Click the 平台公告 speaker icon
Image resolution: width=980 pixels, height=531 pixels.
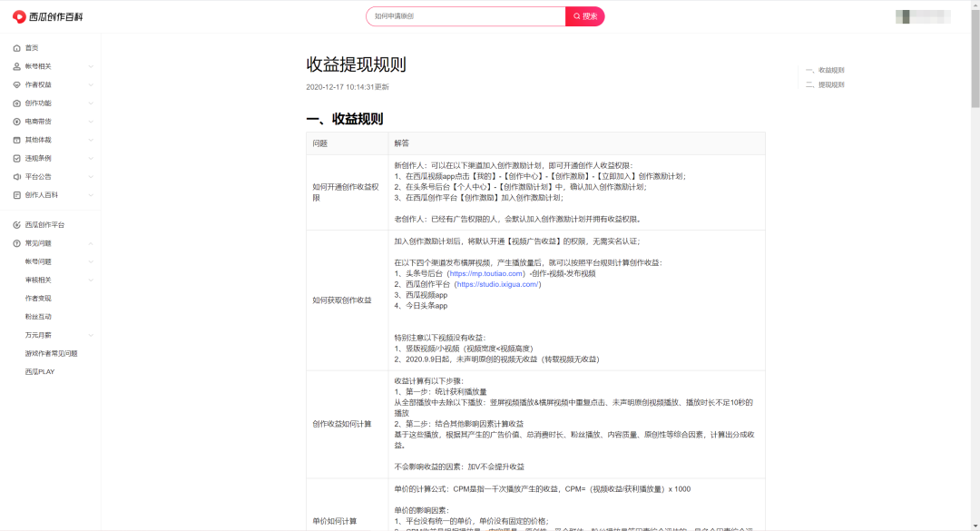pyautogui.click(x=17, y=177)
